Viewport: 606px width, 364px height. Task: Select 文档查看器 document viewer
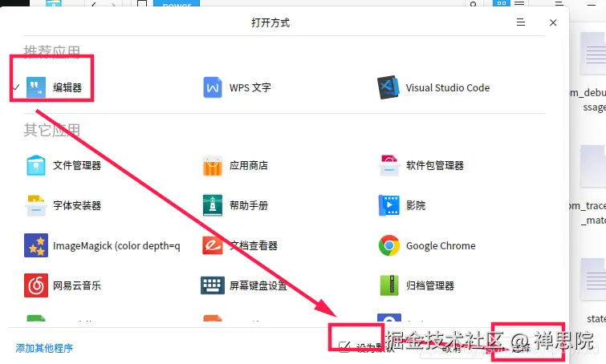point(240,245)
